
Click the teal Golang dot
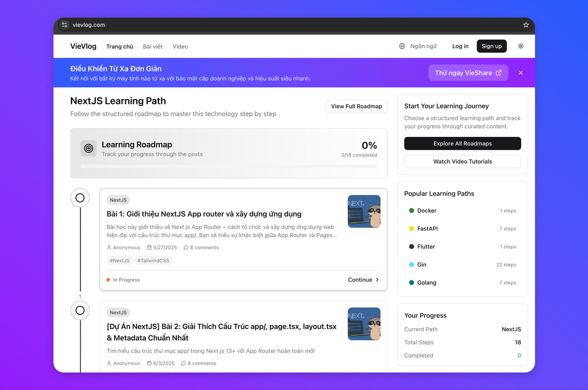411,282
